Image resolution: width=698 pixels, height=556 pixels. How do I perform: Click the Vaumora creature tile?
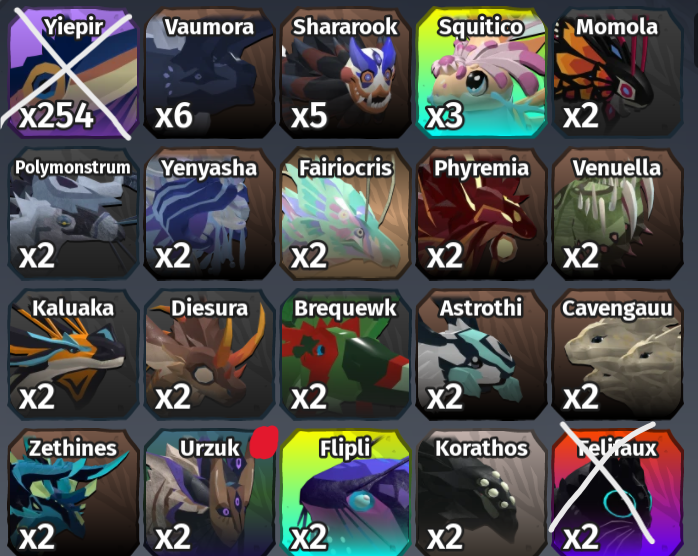coord(209,73)
